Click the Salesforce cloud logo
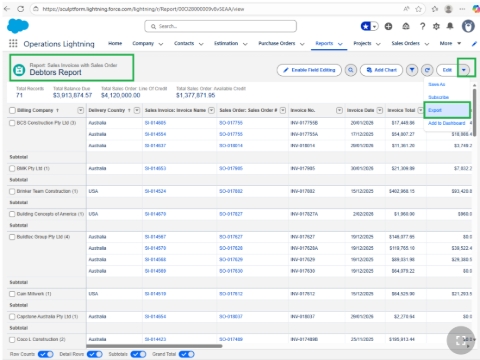This screenshot has height=360, width=480. click(18, 26)
